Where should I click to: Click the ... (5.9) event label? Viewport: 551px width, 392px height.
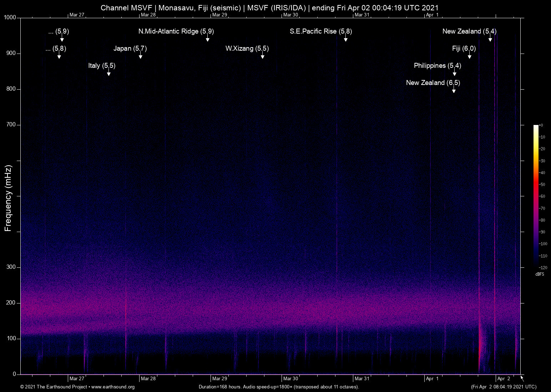[58, 31]
